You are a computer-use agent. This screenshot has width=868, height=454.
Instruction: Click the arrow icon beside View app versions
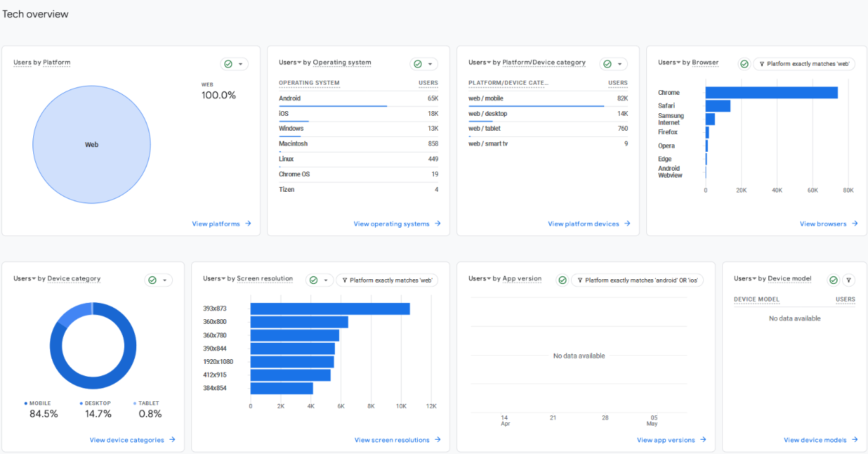[703, 440]
